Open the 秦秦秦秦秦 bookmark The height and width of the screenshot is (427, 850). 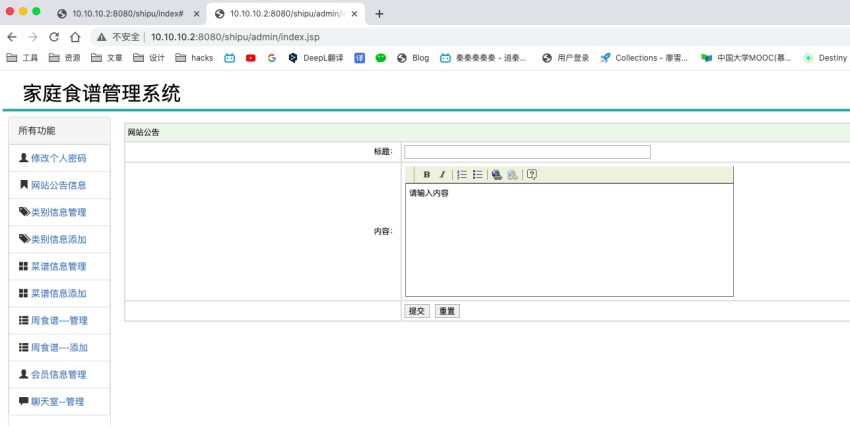point(483,58)
